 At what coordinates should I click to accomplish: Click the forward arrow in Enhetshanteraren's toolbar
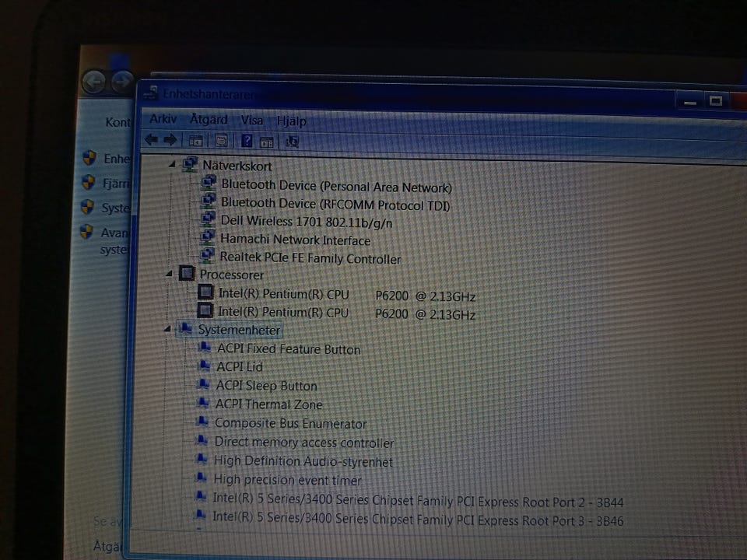pos(170,140)
